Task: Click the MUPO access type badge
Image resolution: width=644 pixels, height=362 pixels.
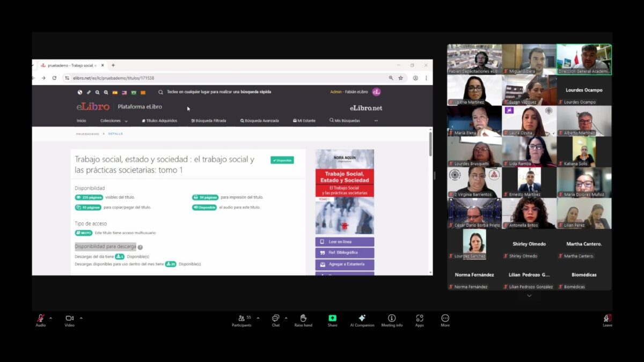Action: (x=84, y=233)
